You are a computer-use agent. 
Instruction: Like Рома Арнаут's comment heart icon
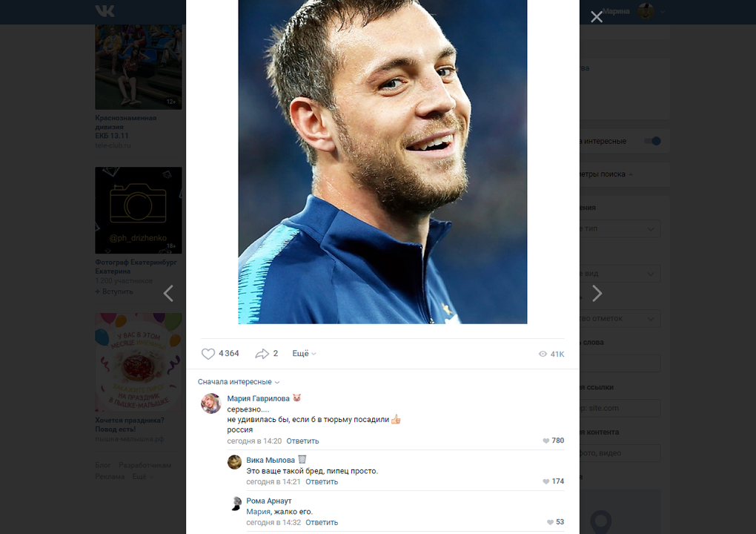click(x=549, y=522)
